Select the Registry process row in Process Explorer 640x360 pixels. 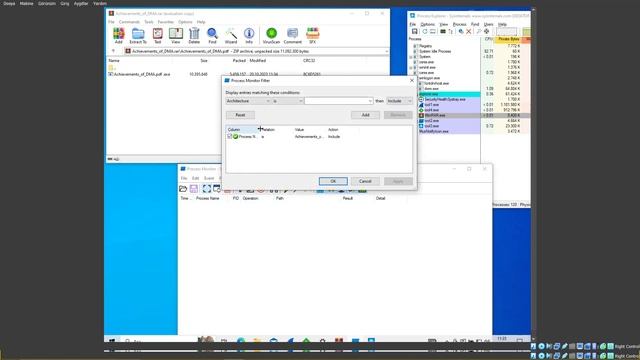pos(425,46)
